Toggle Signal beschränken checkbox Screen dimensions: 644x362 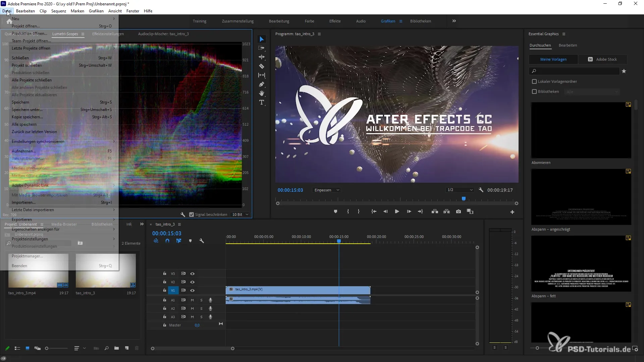(192, 215)
